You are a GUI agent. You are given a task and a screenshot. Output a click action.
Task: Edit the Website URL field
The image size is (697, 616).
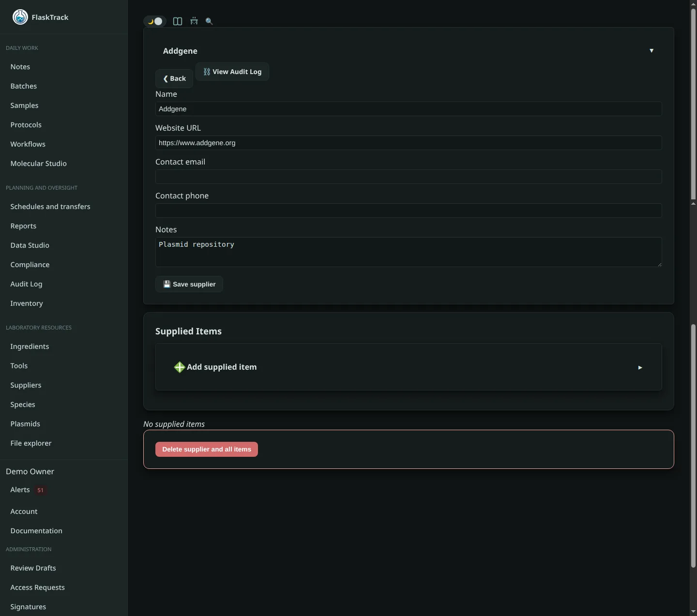[x=409, y=143]
